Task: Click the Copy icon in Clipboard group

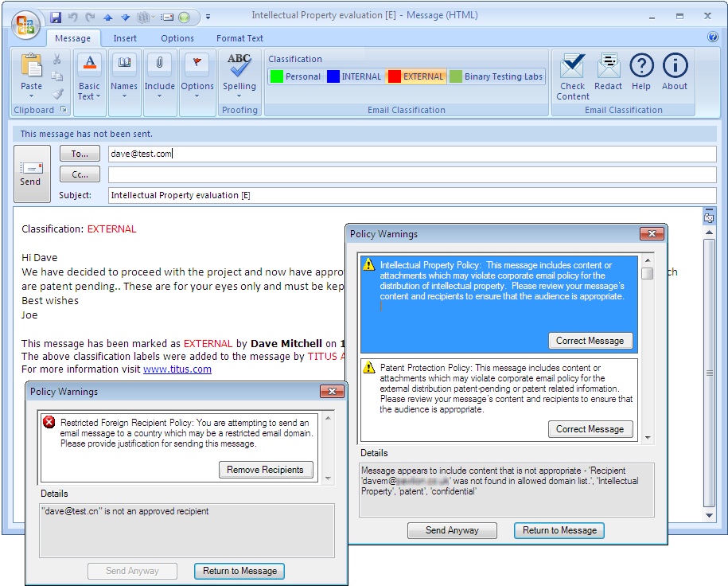Action: point(57,76)
